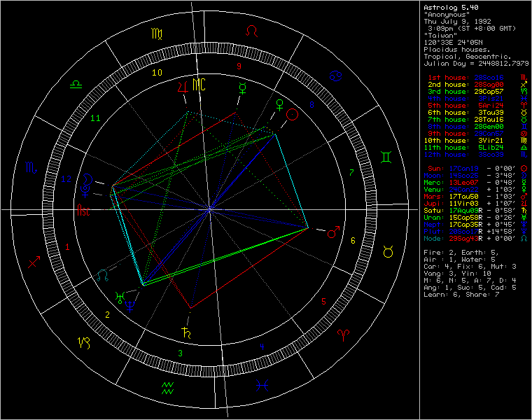The height and width of the screenshot is (420, 532).
Task: Click the '3:09pm (ST +8:00 GMT)' time line
Action: pyautogui.click(x=472, y=29)
